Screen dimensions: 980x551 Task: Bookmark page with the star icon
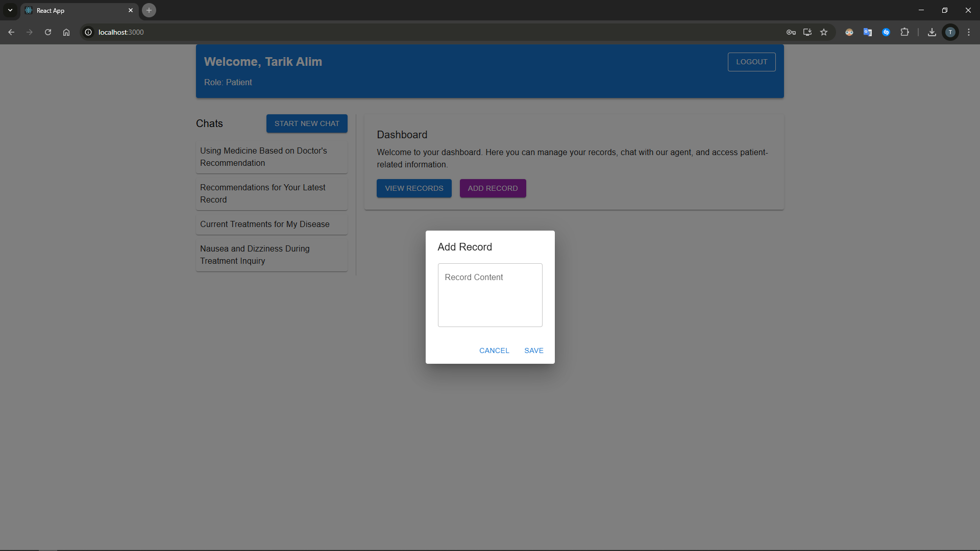824,32
